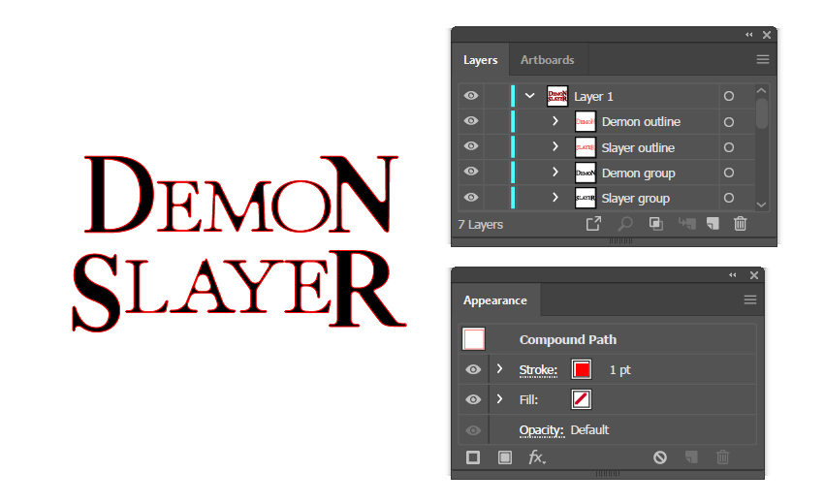Open Add New Effect fx menu
This screenshot has width=824, height=504.
pyautogui.click(x=536, y=457)
